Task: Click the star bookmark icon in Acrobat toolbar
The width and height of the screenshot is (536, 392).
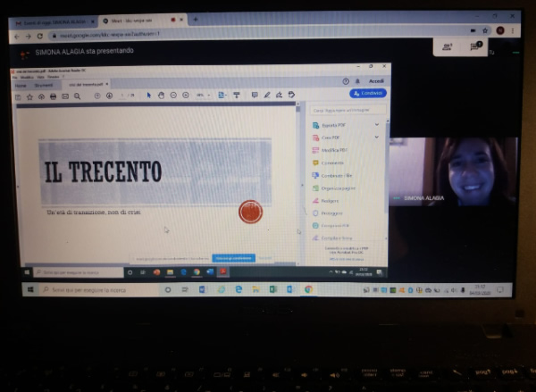Action: click(29, 97)
